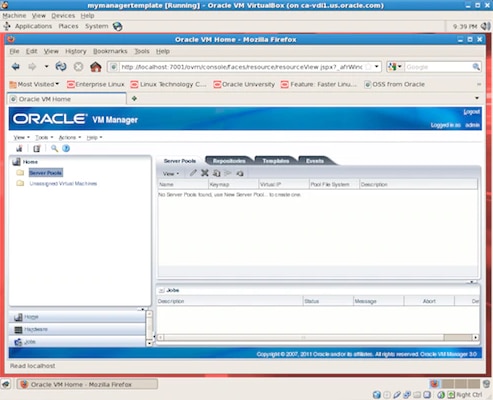Viewport: 493px width, 400px height.
Task: Open the Enterprise Linux bookmark
Action: pyautogui.click(x=95, y=84)
